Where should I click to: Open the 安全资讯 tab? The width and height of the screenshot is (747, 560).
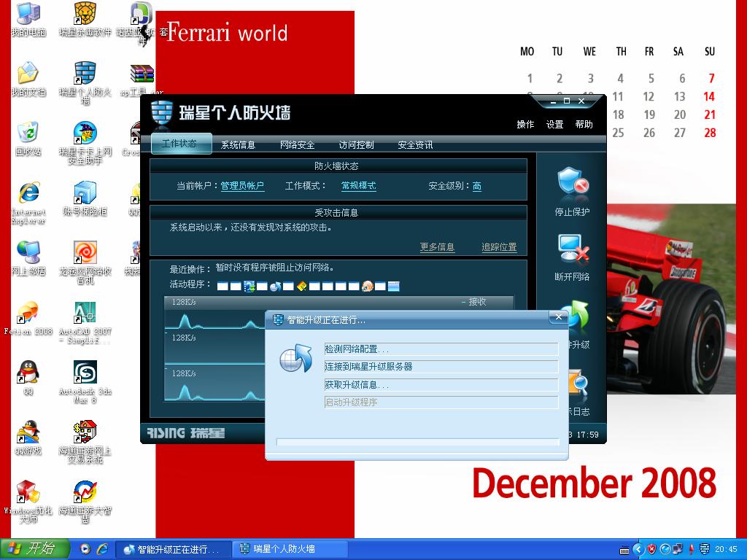[415, 145]
